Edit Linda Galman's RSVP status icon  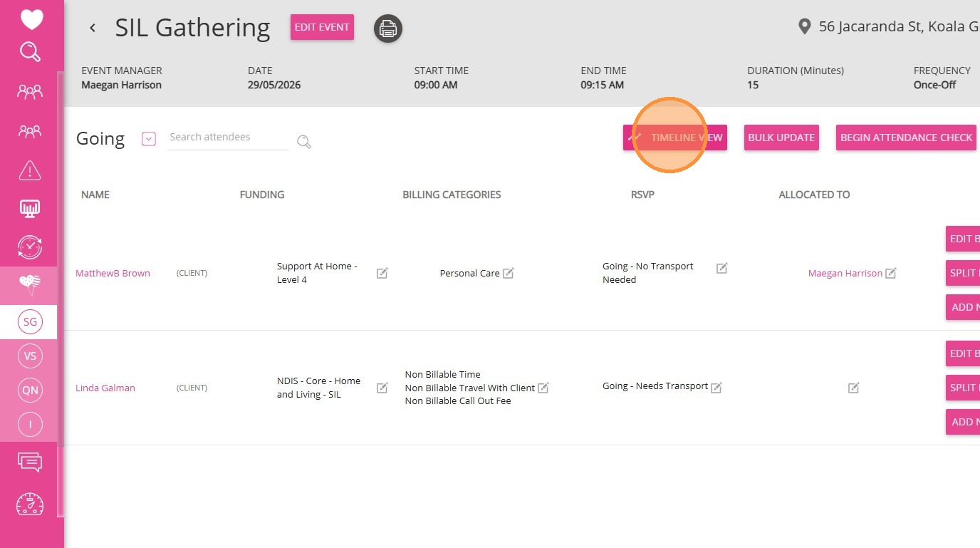pyautogui.click(x=716, y=388)
